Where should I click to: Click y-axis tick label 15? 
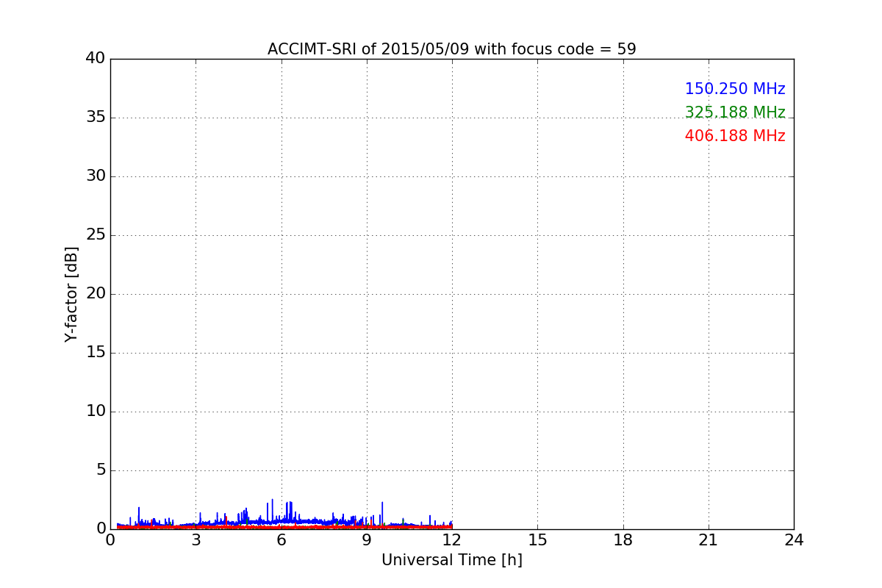click(96, 352)
